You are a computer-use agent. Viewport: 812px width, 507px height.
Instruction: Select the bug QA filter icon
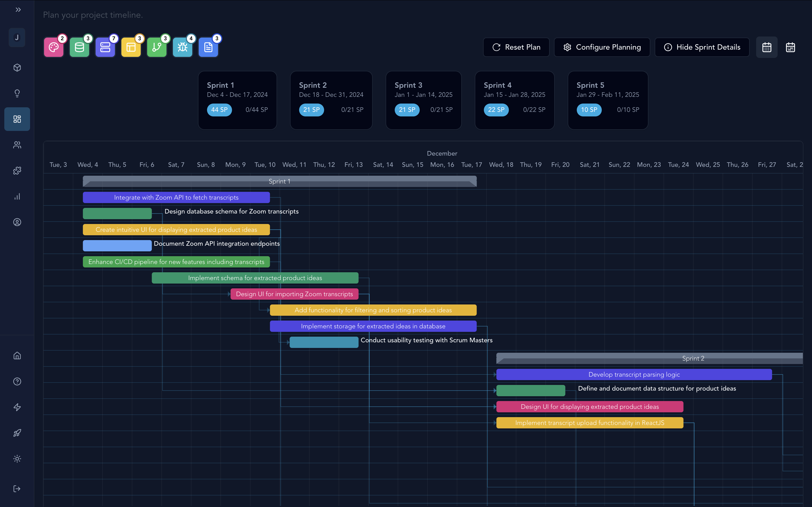click(183, 47)
